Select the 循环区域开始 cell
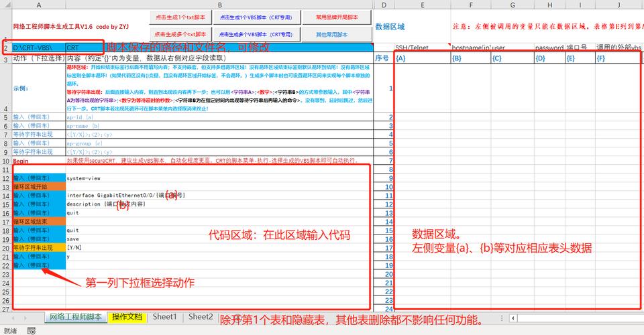The height and width of the screenshot is (335, 644). pyautogui.click(x=39, y=187)
